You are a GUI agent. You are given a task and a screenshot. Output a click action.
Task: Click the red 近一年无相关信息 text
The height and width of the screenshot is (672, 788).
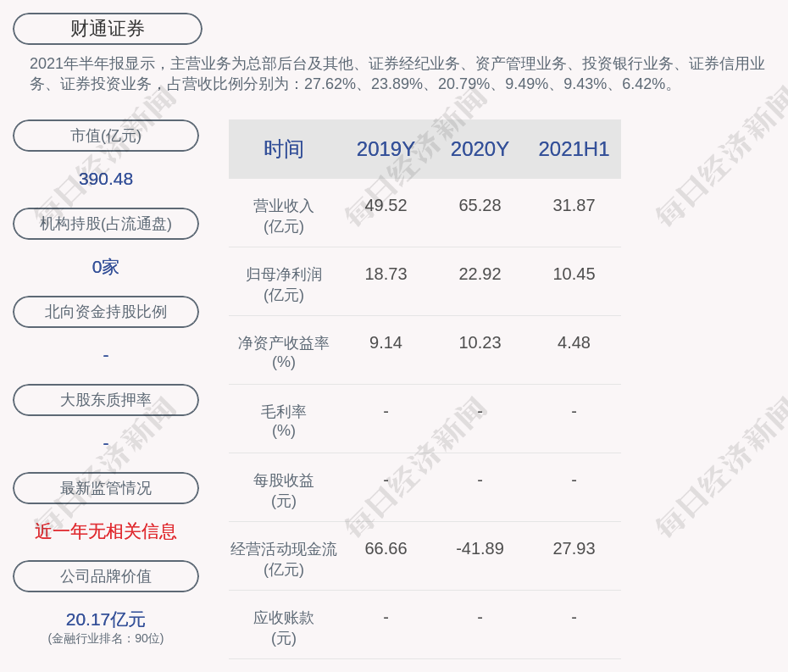[x=106, y=531]
